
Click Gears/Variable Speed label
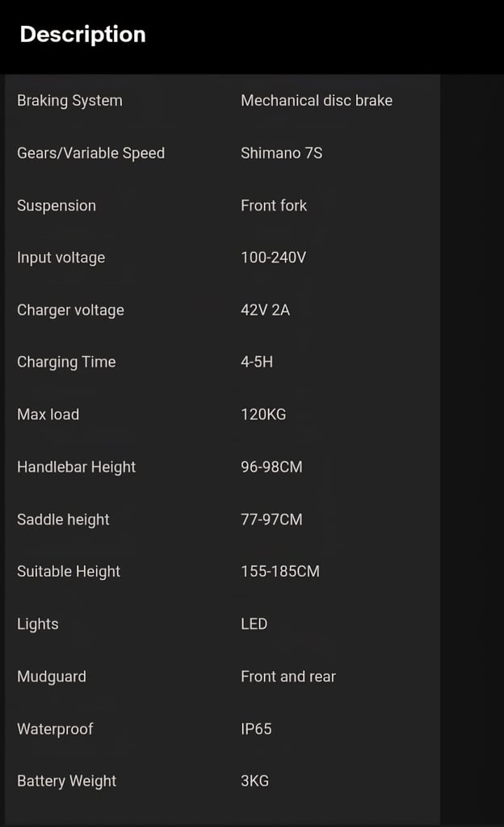click(x=90, y=153)
